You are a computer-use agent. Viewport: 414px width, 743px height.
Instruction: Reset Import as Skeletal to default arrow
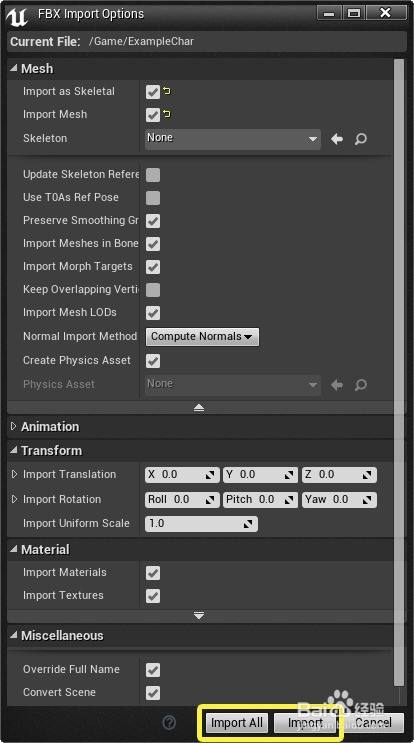tap(167, 91)
